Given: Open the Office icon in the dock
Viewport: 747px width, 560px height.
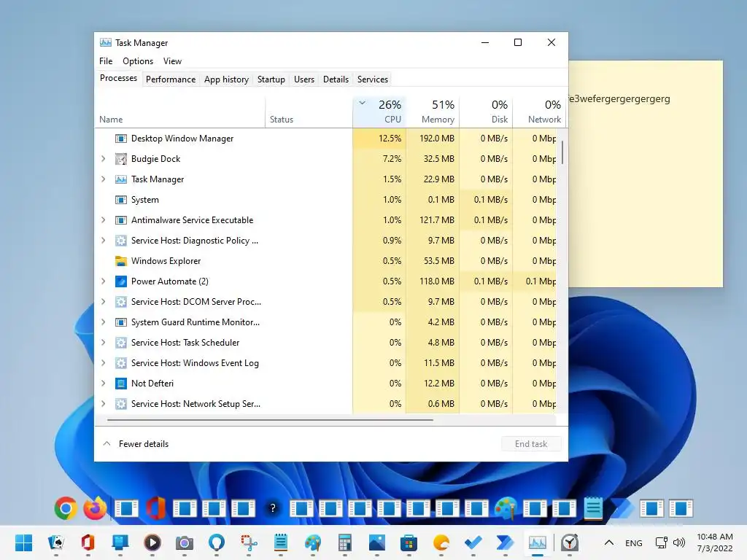Looking at the screenshot, I should click(x=156, y=508).
